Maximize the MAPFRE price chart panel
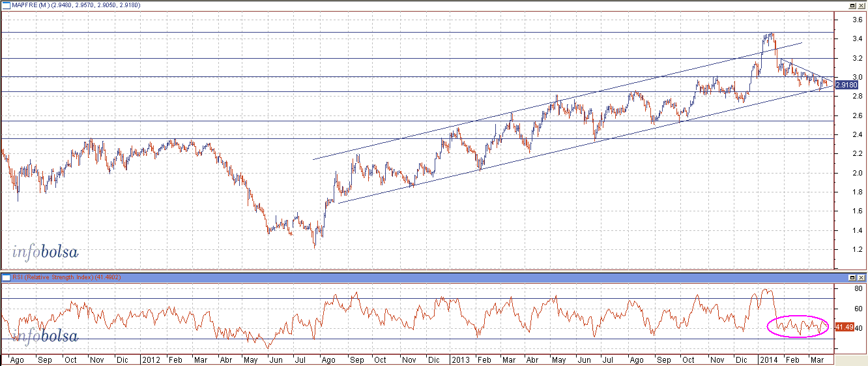 pos(852,5)
